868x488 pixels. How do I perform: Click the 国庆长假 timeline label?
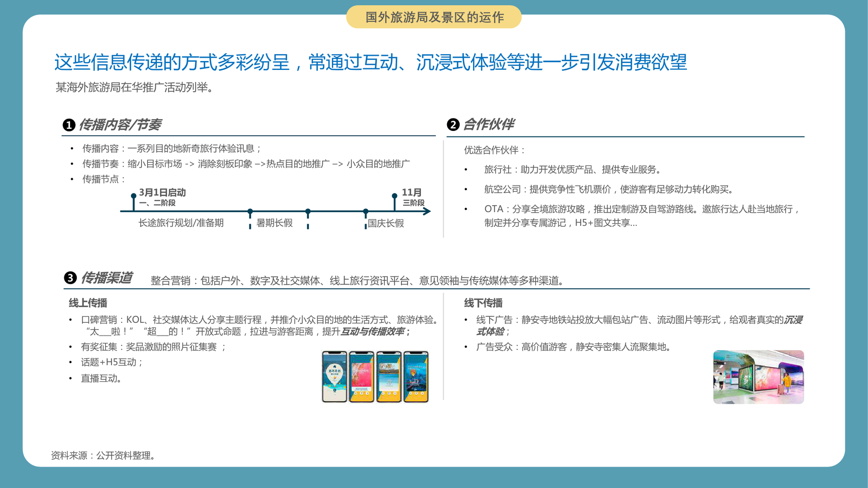386,223
